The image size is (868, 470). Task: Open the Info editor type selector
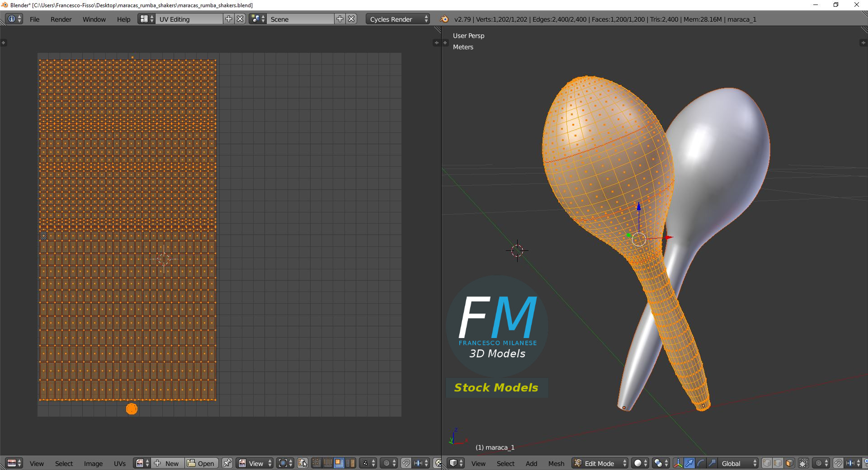(14, 19)
